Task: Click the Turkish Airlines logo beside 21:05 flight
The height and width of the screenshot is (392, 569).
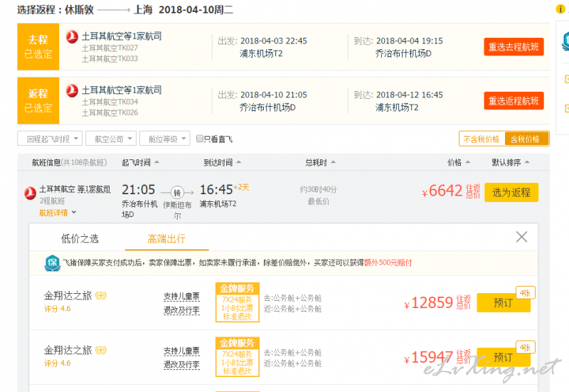Action: (x=30, y=193)
